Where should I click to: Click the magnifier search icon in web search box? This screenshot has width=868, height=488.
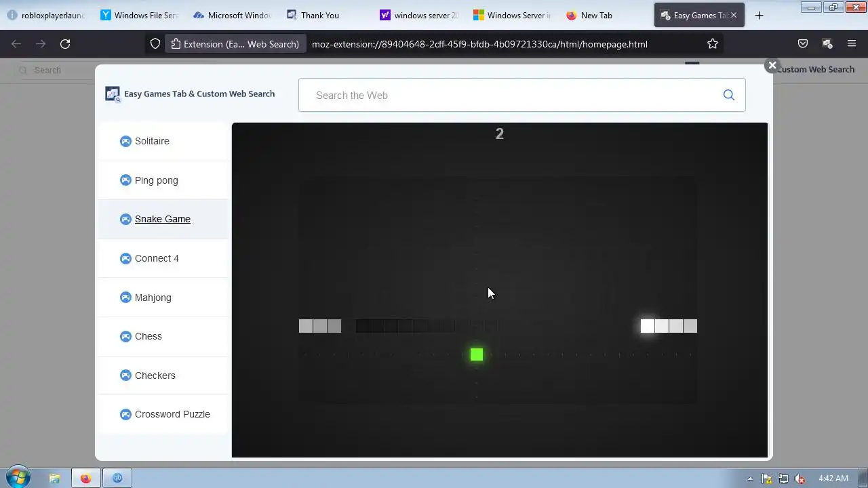click(729, 95)
